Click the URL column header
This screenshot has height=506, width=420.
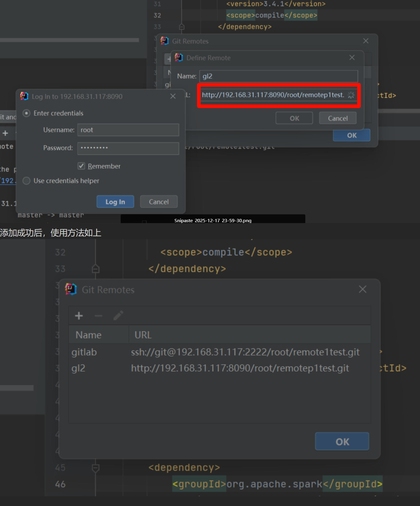click(x=250, y=335)
